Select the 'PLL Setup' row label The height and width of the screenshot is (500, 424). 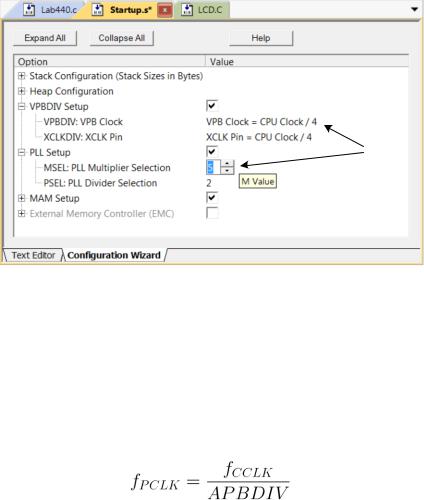pyautogui.click(x=50, y=153)
